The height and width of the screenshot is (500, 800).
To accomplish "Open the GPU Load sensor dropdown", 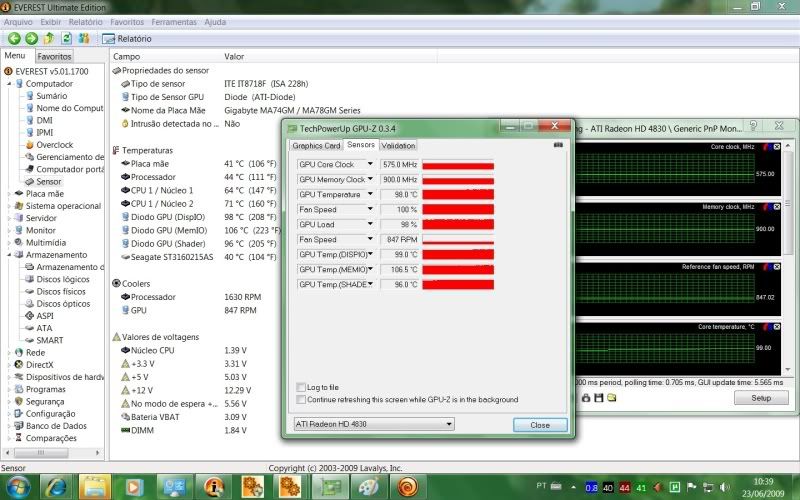I will click(x=370, y=224).
